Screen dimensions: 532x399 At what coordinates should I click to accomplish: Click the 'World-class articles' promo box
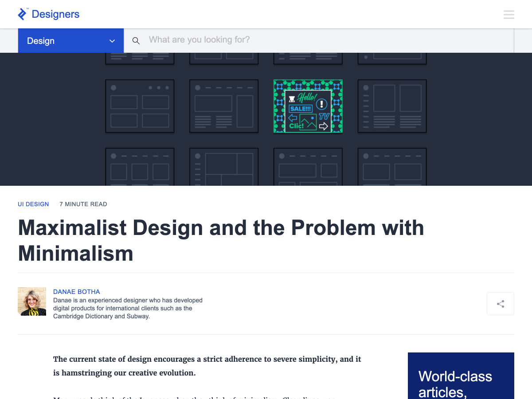461,376
